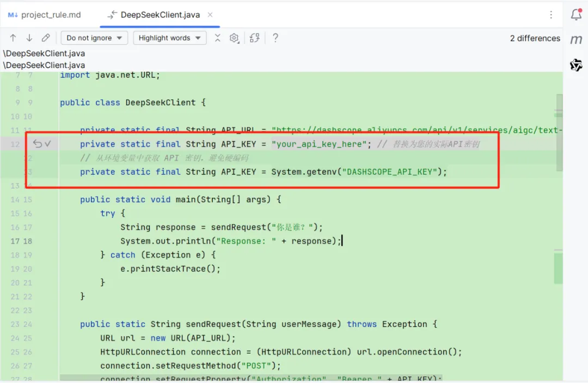
Task: Open diff settings gear icon
Action: [x=234, y=38]
